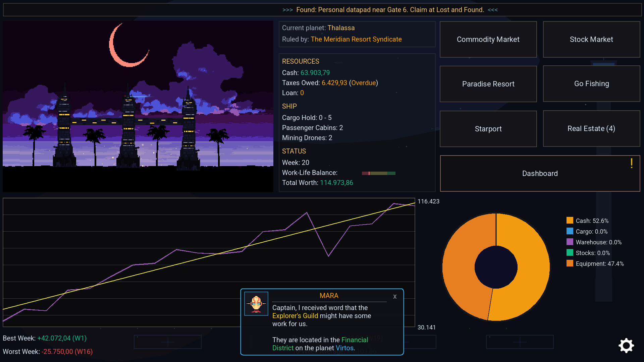The width and height of the screenshot is (644, 362).
Task: Select Go Fishing
Action: tap(591, 84)
